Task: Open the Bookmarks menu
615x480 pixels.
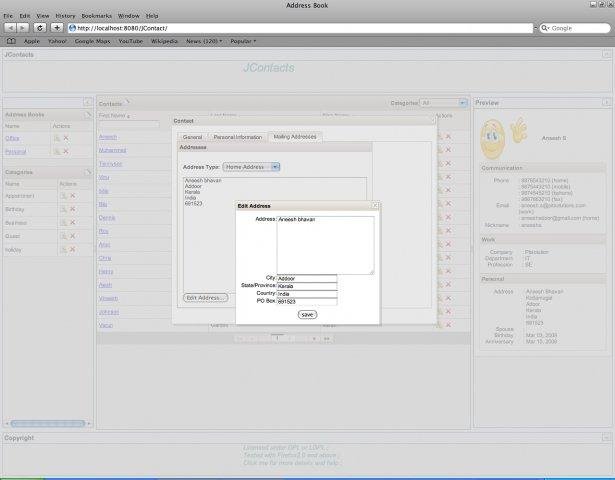Action: click(x=96, y=16)
